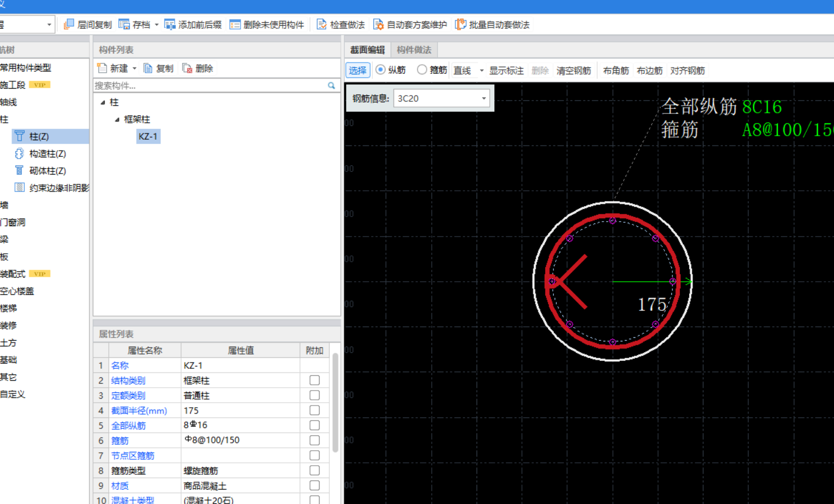Click the 显示标注 button

(x=506, y=70)
